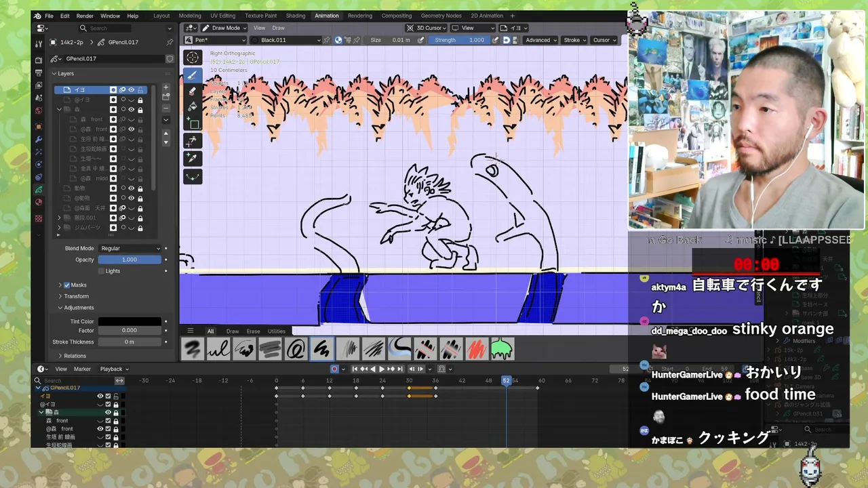
Task: Switch to the Compositing workspace tab
Action: 396,16
